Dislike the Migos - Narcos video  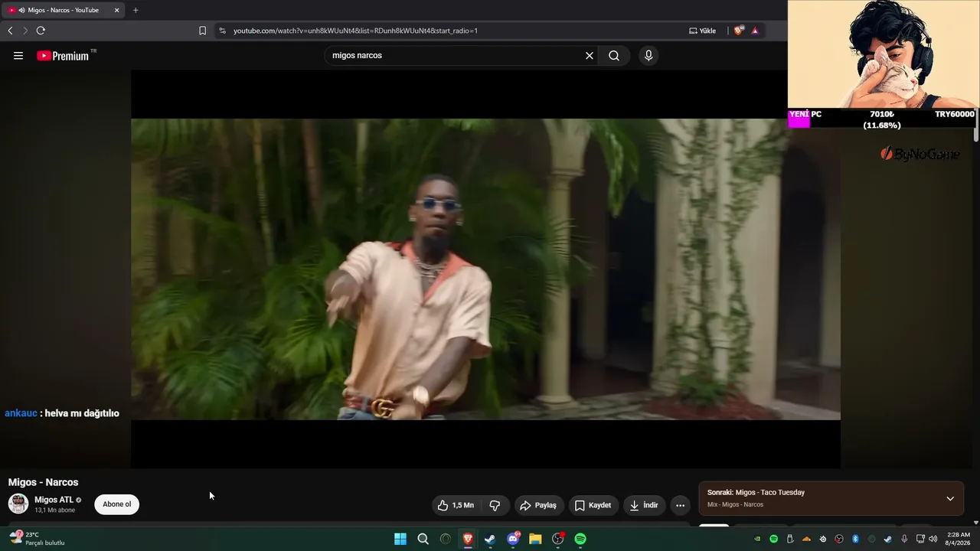click(x=495, y=505)
